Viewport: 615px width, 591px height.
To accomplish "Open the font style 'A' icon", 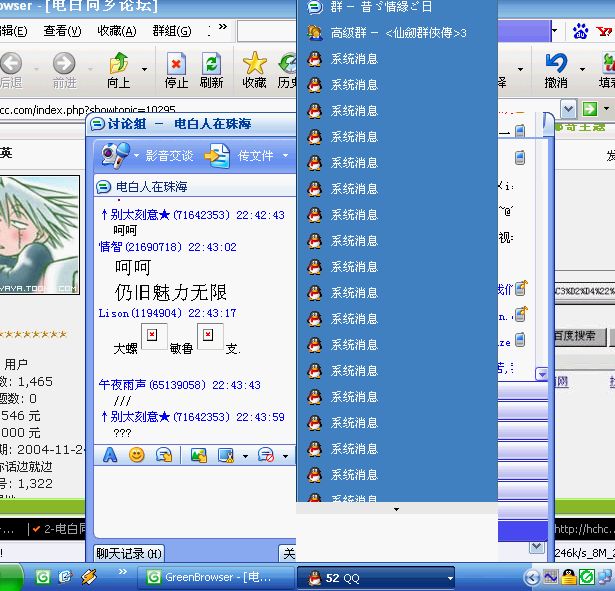I will tap(110, 455).
